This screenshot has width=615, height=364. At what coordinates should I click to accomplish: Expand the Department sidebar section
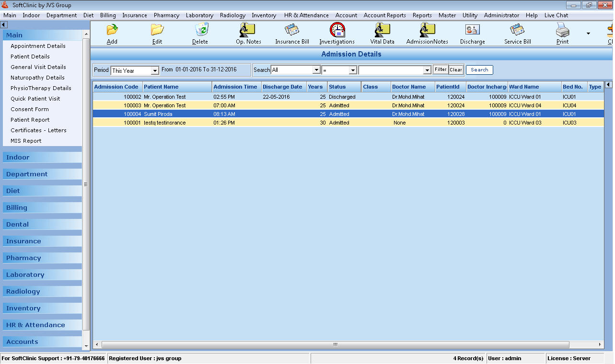pyautogui.click(x=42, y=174)
